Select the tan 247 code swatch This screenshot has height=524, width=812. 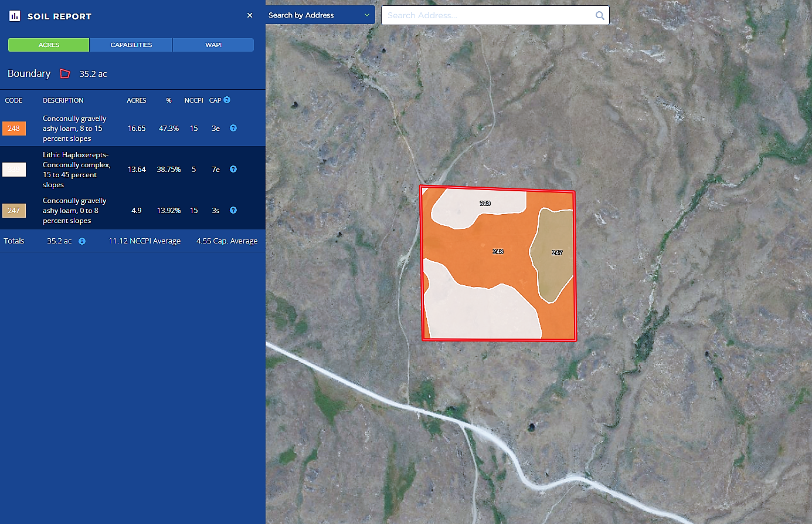pos(14,211)
